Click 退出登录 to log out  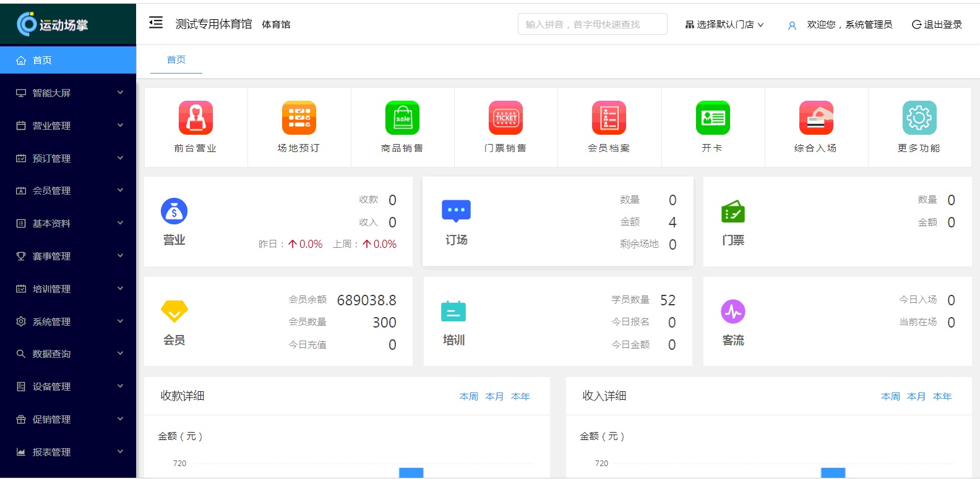(x=937, y=25)
